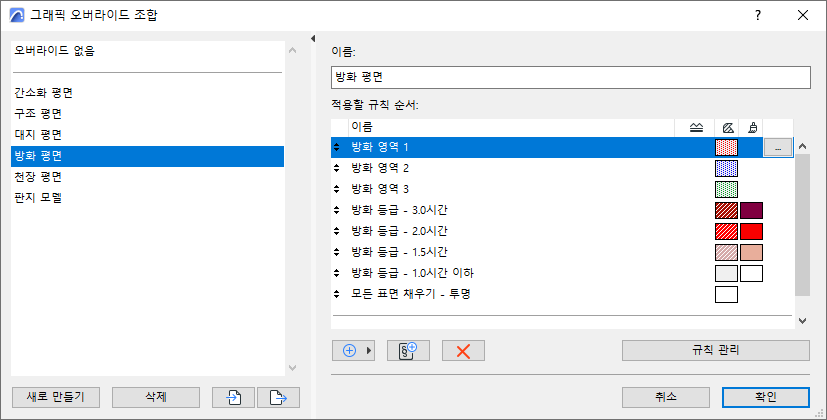Click the 삭제 button
The height and width of the screenshot is (420, 827).
click(156, 397)
